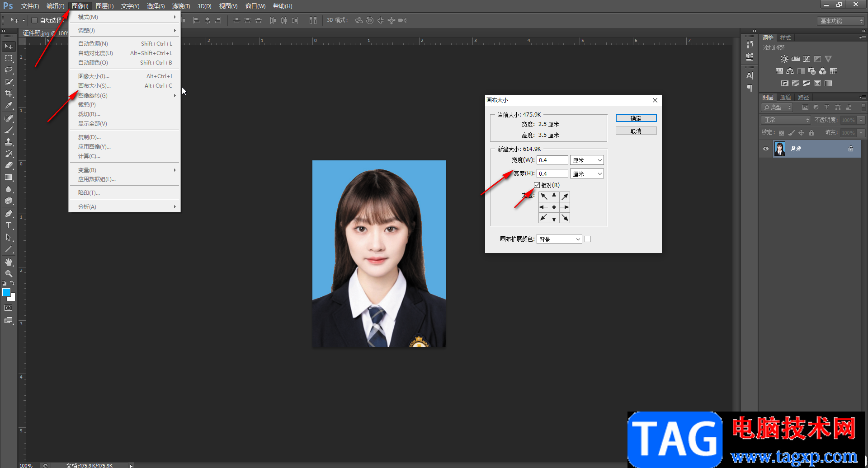Select the Crop tool in toolbar
Screen dimensions: 868x468
pos(9,94)
